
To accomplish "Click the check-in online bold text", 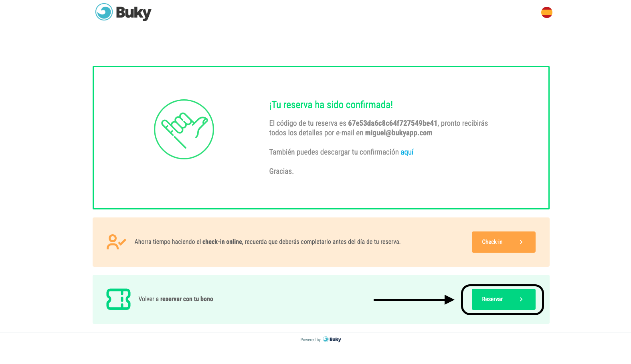I will (x=222, y=242).
